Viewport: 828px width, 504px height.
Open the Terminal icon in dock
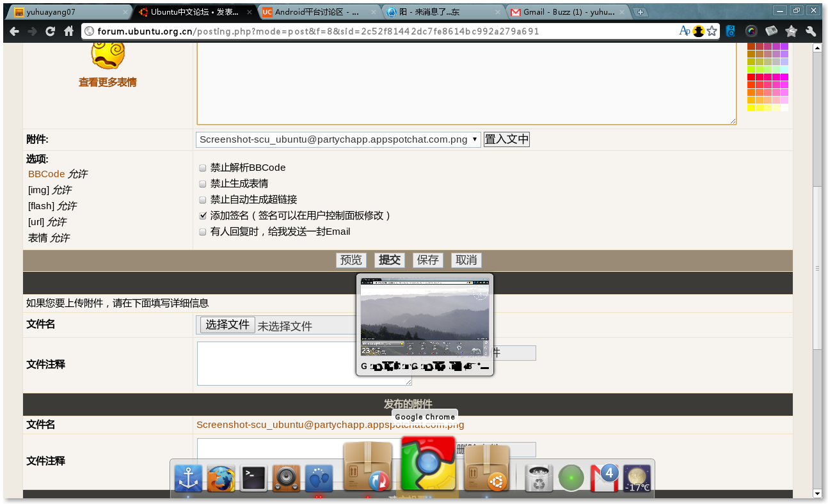(253, 478)
